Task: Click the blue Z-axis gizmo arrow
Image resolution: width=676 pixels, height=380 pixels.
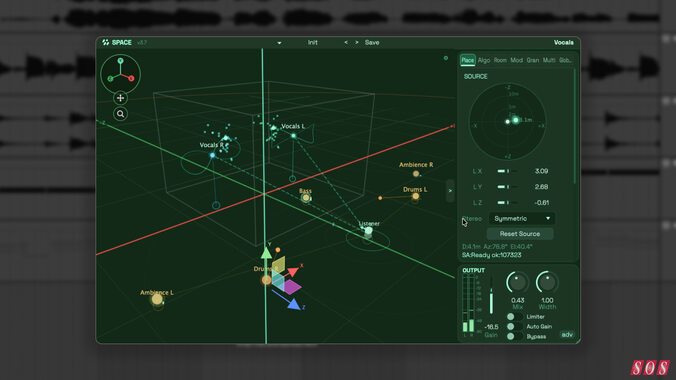Action: (x=294, y=304)
